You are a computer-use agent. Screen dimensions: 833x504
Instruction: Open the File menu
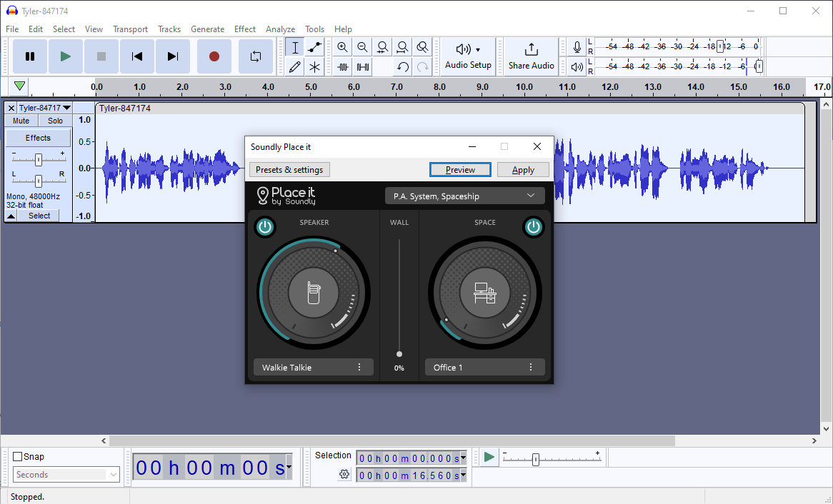click(x=11, y=29)
